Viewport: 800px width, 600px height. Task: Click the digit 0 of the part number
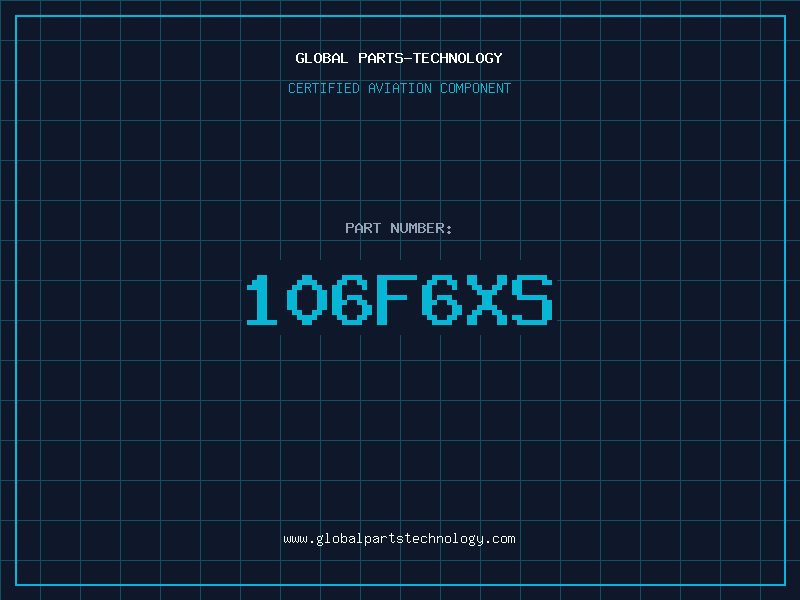307,299
